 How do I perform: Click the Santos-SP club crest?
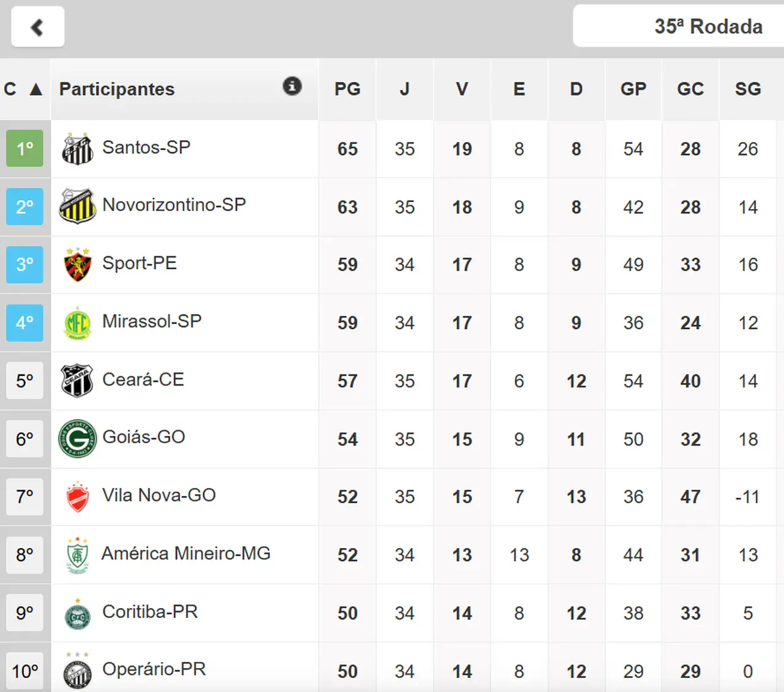pos(78,149)
